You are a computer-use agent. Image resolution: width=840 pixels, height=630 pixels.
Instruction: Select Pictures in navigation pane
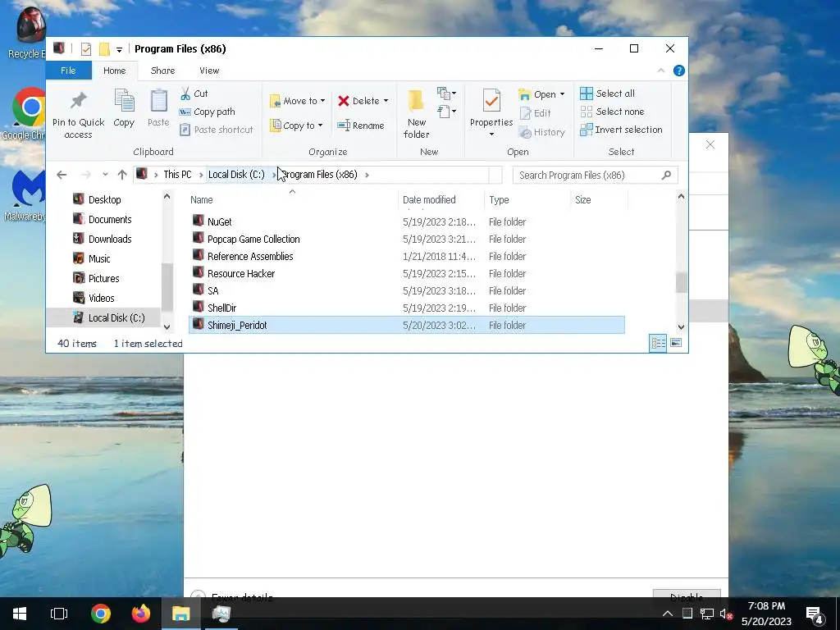pyautogui.click(x=104, y=279)
